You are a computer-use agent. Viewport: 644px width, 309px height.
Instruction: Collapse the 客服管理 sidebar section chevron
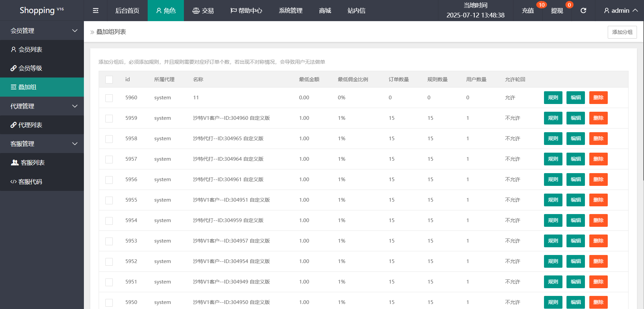pos(75,144)
